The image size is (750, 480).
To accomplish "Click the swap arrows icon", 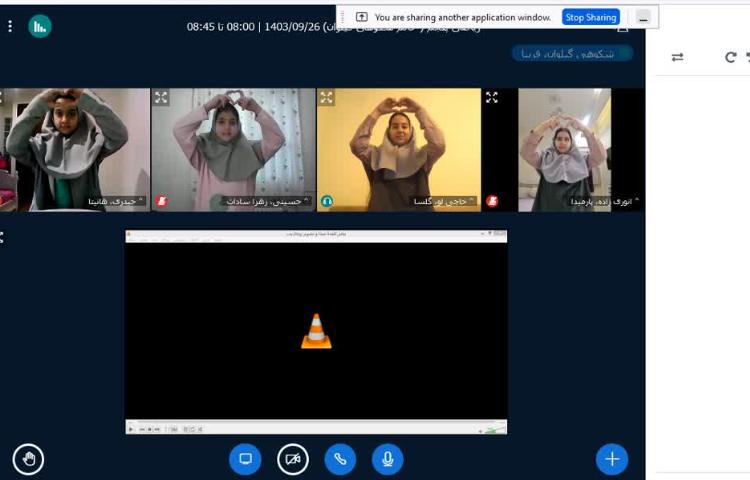I will 677,58.
